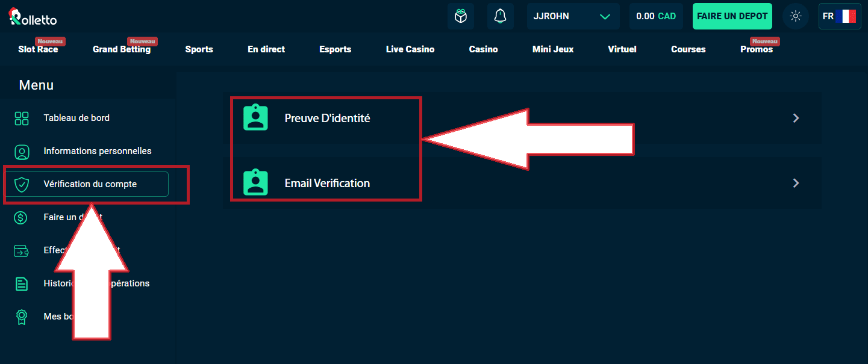
Task: Open the En direct section
Action: (266, 49)
